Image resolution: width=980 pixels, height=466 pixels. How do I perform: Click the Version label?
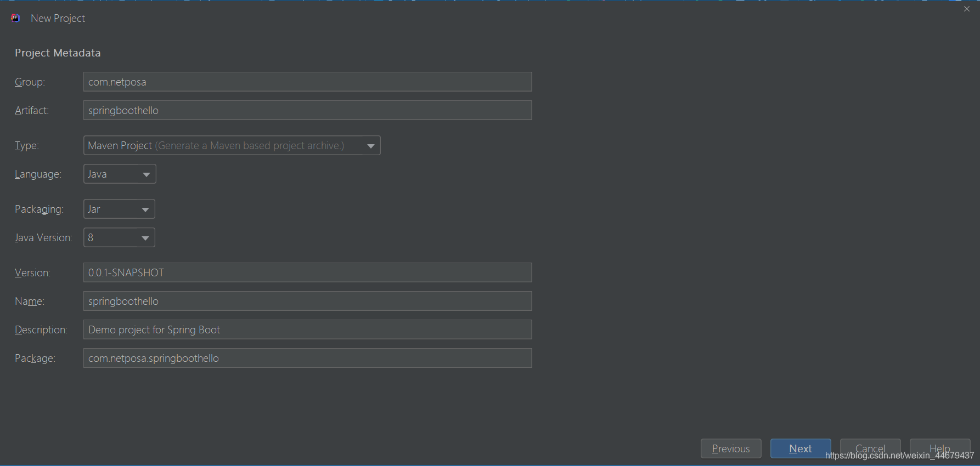tap(32, 272)
